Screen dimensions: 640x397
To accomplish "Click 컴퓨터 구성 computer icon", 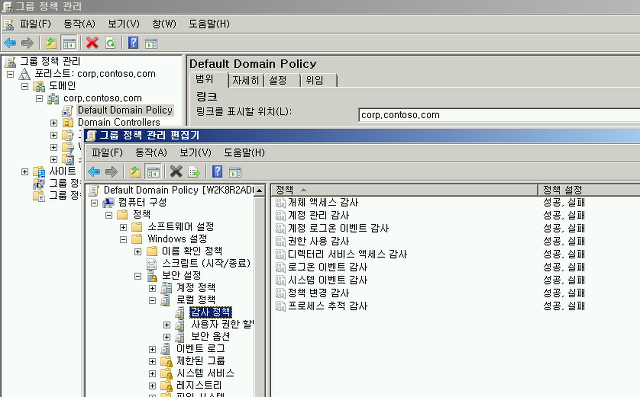I will coord(109,202).
